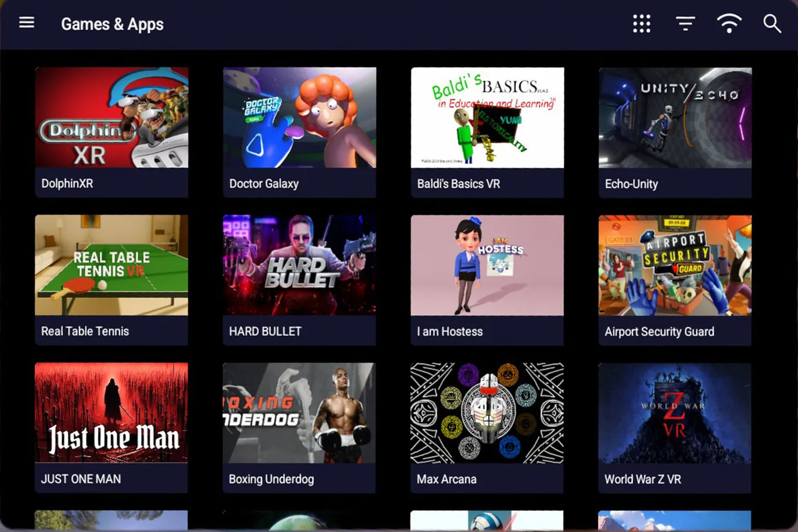The height and width of the screenshot is (532, 798).
Task: Click the "Baldi's Basics VR" title text
Action: coord(459,184)
